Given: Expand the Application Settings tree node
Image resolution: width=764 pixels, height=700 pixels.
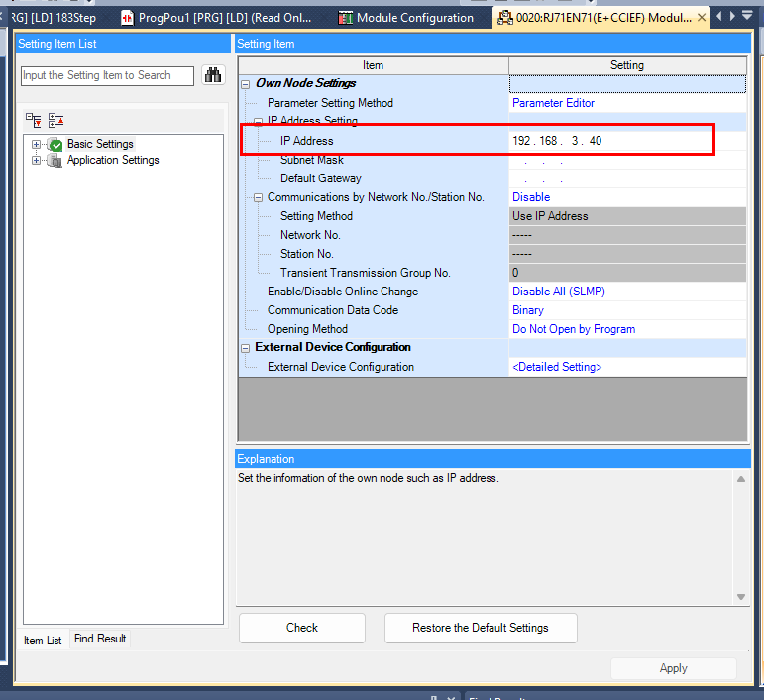Looking at the screenshot, I should [38, 160].
